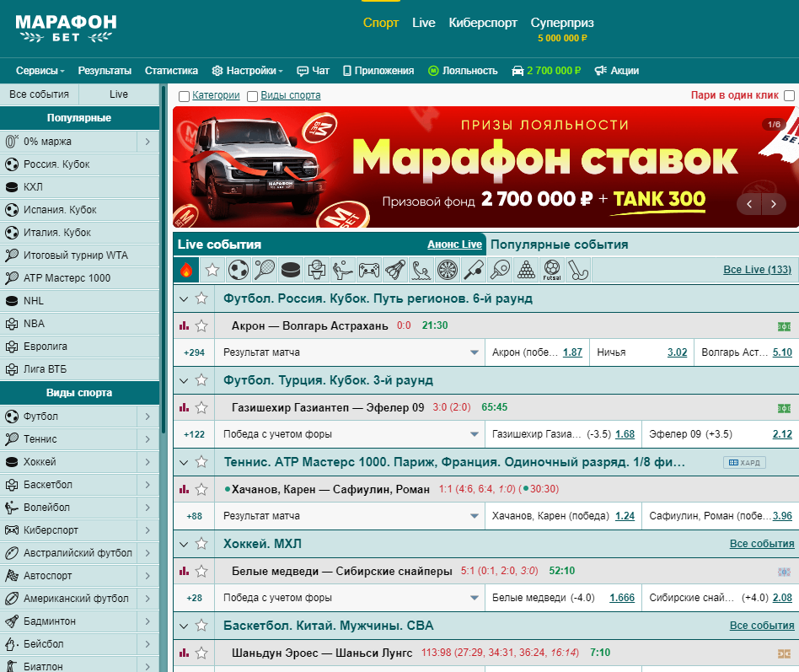
Task: Filter live events by water polo icon
Action: [x=421, y=270]
